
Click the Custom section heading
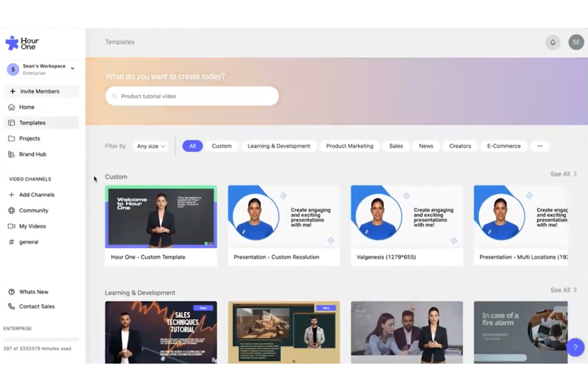(x=116, y=177)
